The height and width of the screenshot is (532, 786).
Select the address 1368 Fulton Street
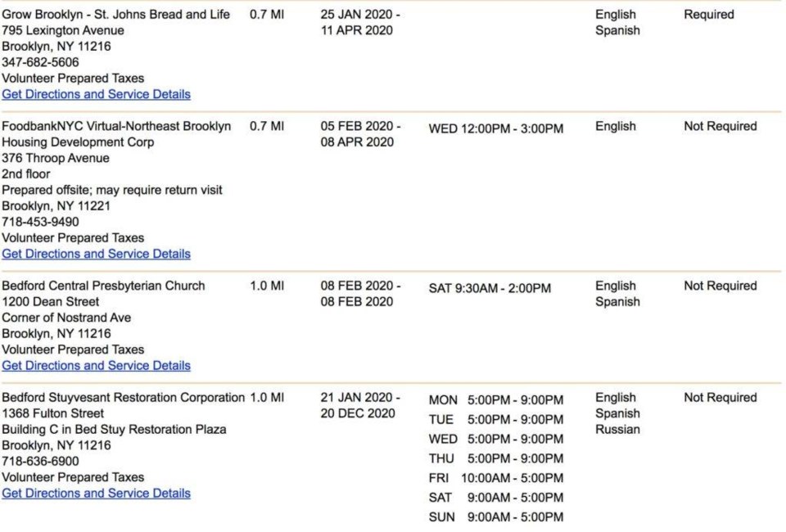(53, 414)
